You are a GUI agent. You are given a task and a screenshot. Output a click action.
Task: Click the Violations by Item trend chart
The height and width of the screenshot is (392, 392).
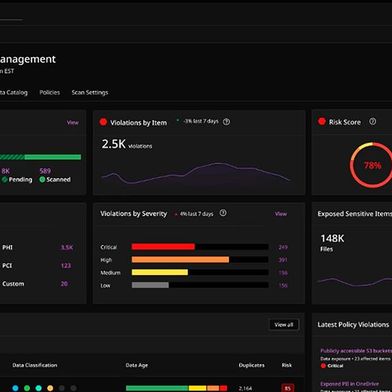coord(196,173)
